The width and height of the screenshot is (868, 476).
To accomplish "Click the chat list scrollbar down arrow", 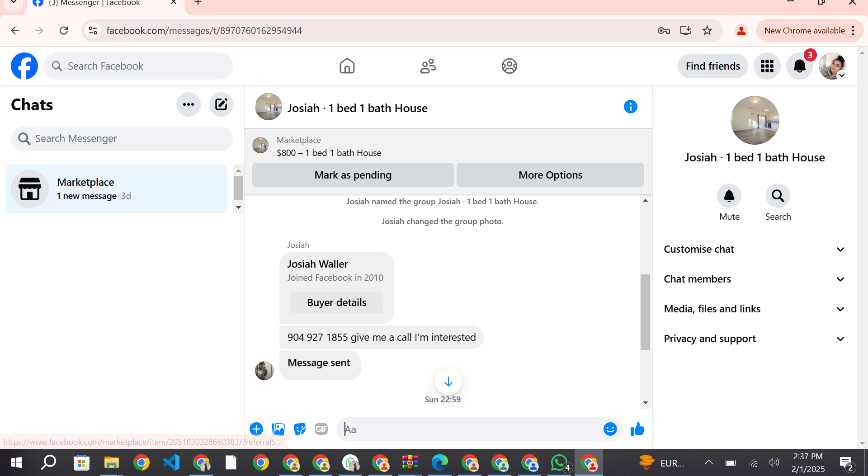I will click(x=238, y=207).
